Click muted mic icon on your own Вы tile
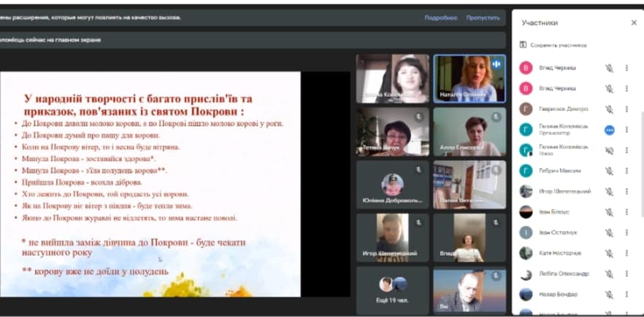 (x=497, y=276)
